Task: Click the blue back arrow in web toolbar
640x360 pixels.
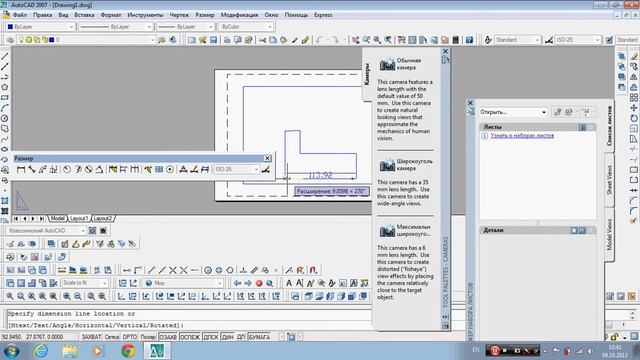Action: [x=237, y=283]
